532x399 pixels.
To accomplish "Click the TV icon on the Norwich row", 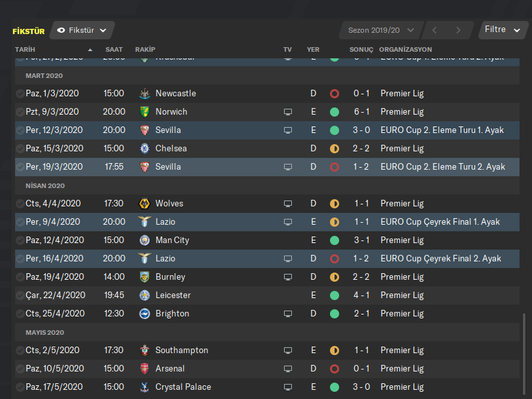I will pyautogui.click(x=287, y=112).
